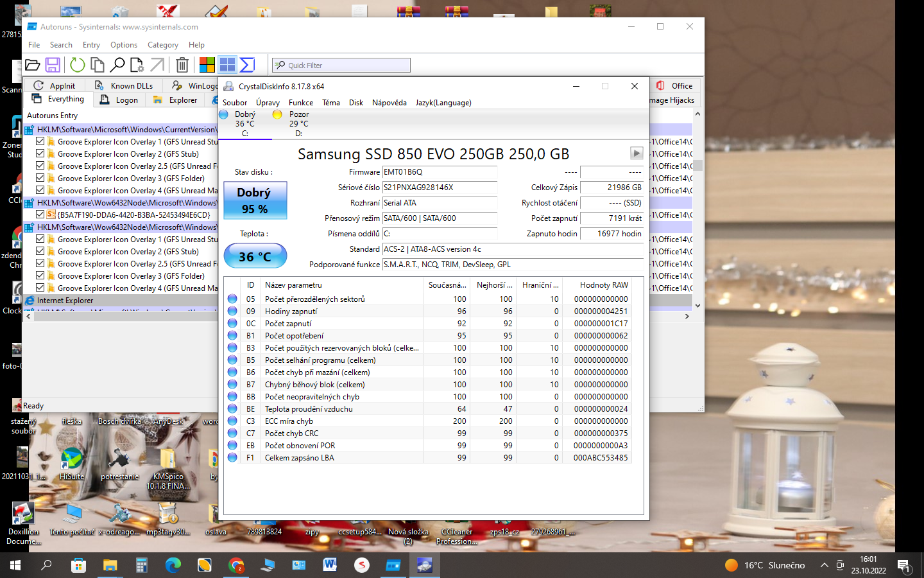Click the Quick Filter input field
This screenshot has width=924, height=578.
(346, 66)
